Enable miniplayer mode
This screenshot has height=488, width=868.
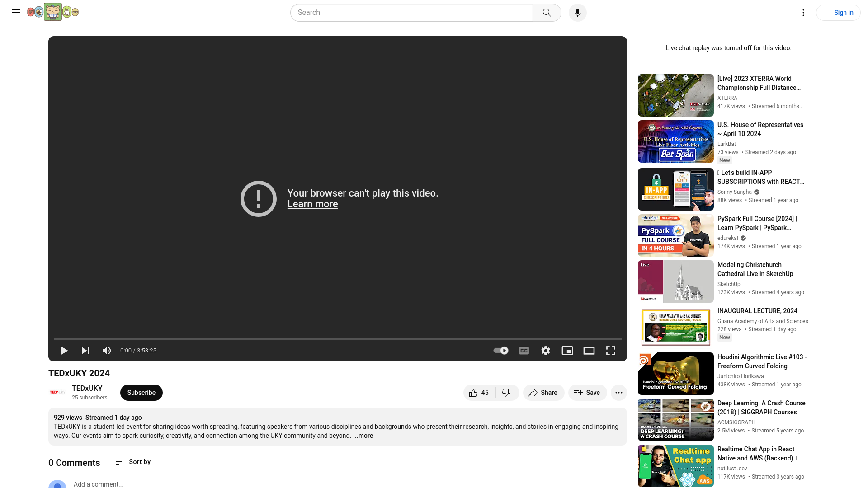click(567, 351)
